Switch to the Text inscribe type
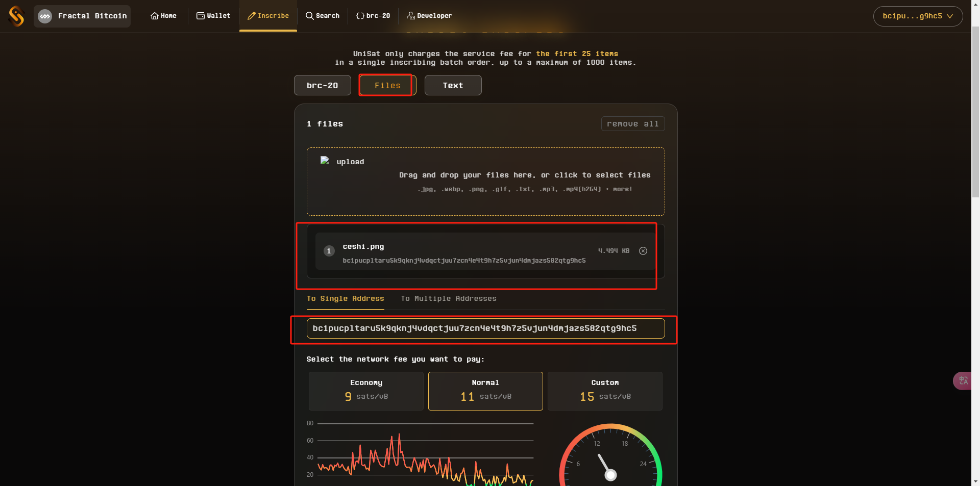Viewport: 980px width, 486px height. [x=453, y=85]
